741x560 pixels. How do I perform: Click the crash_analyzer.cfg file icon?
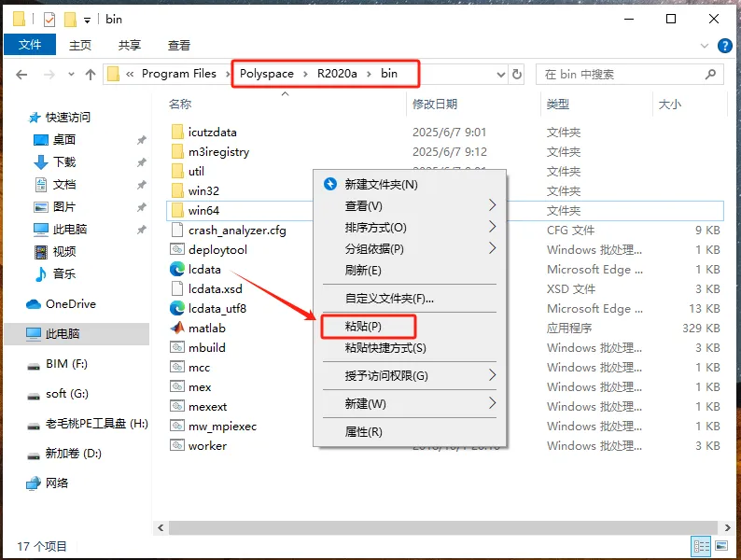click(177, 231)
